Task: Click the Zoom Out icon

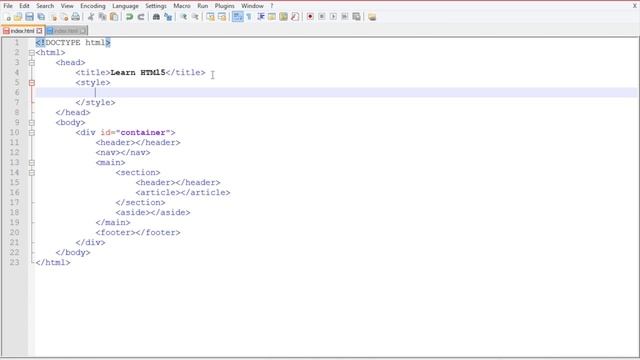Action: coord(195,17)
